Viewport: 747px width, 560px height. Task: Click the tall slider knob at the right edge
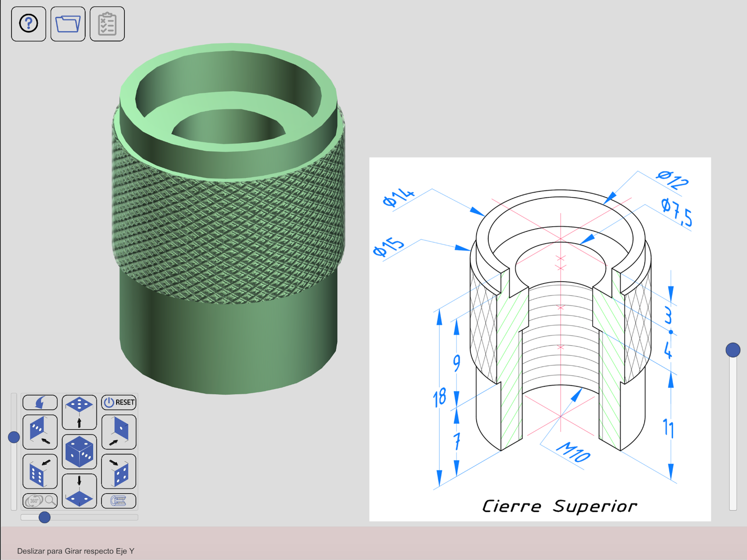point(733,350)
